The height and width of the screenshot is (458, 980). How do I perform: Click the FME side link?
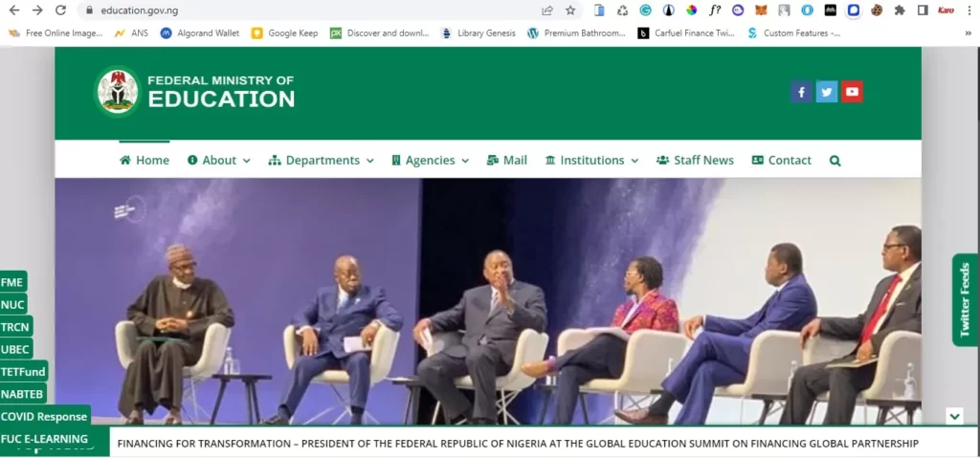[12, 282]
